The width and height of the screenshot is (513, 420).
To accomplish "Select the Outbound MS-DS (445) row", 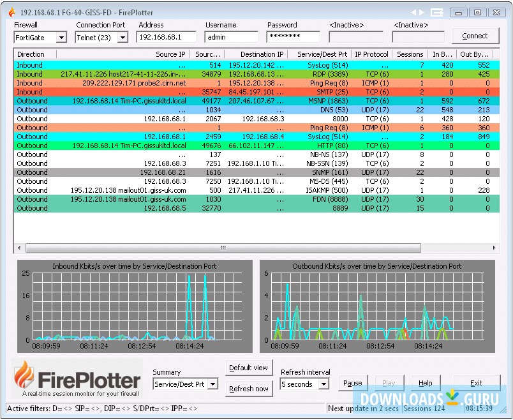I will pos(257,181).
